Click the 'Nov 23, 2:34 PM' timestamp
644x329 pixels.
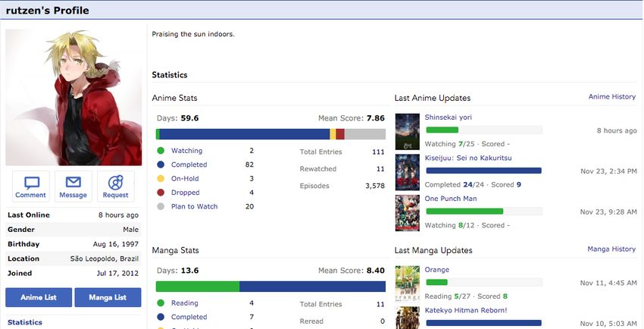pos(608,171)
